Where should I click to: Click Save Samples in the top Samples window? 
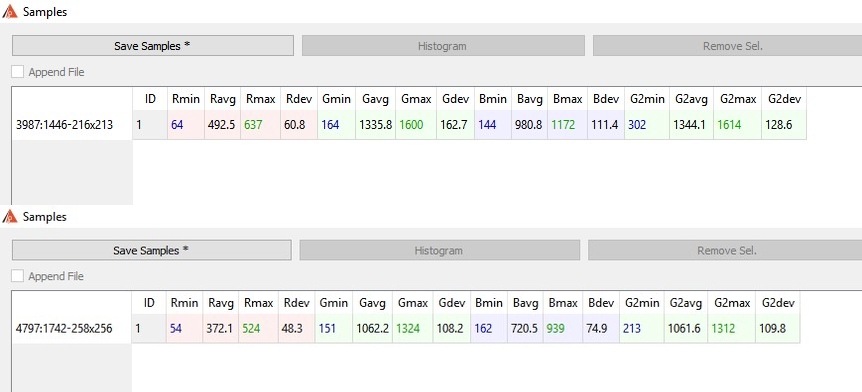pyautogui.click(x=152, y=46)
